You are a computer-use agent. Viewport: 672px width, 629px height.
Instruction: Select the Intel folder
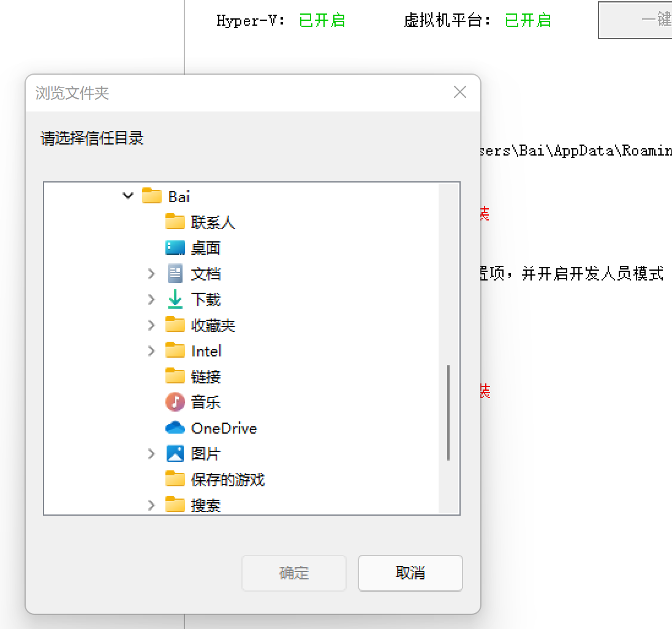click(175, 350)
